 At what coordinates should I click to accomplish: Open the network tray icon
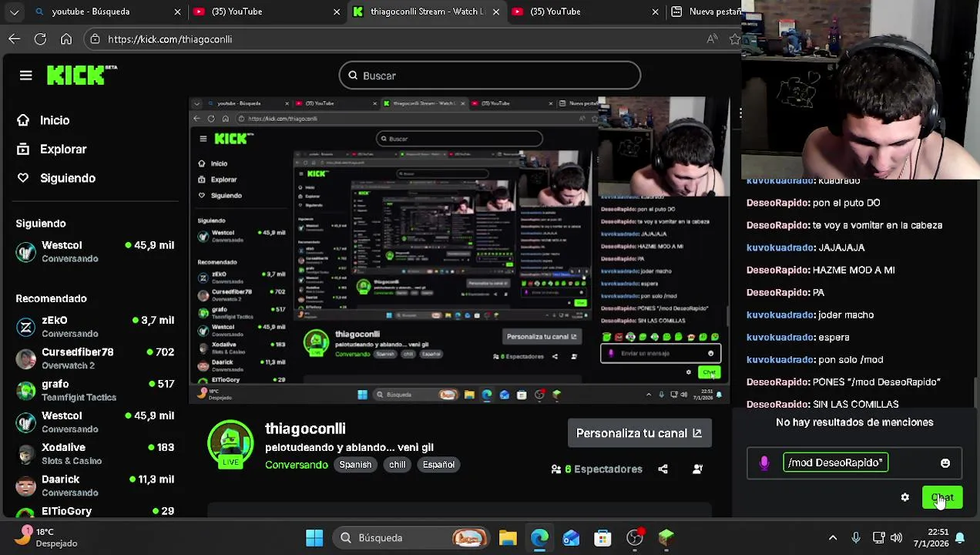[878, 538]
